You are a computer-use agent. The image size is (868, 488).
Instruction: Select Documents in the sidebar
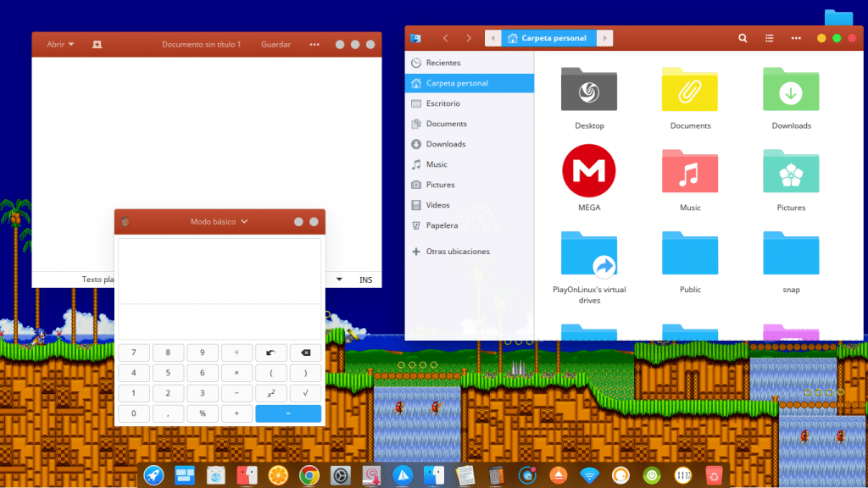point(470,124)
